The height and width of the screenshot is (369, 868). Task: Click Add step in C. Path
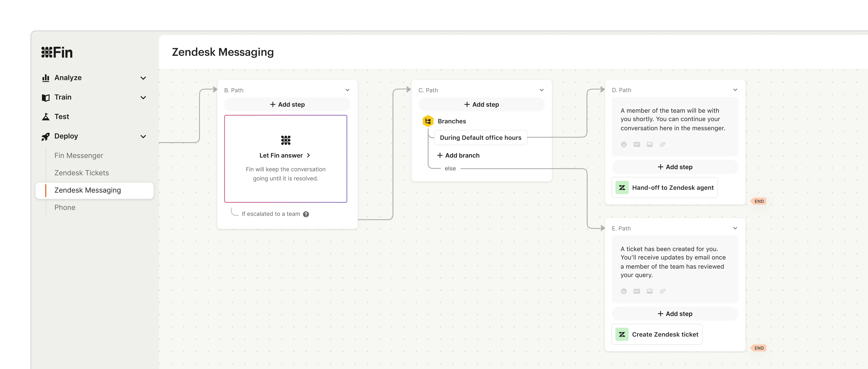pos(482,104)
